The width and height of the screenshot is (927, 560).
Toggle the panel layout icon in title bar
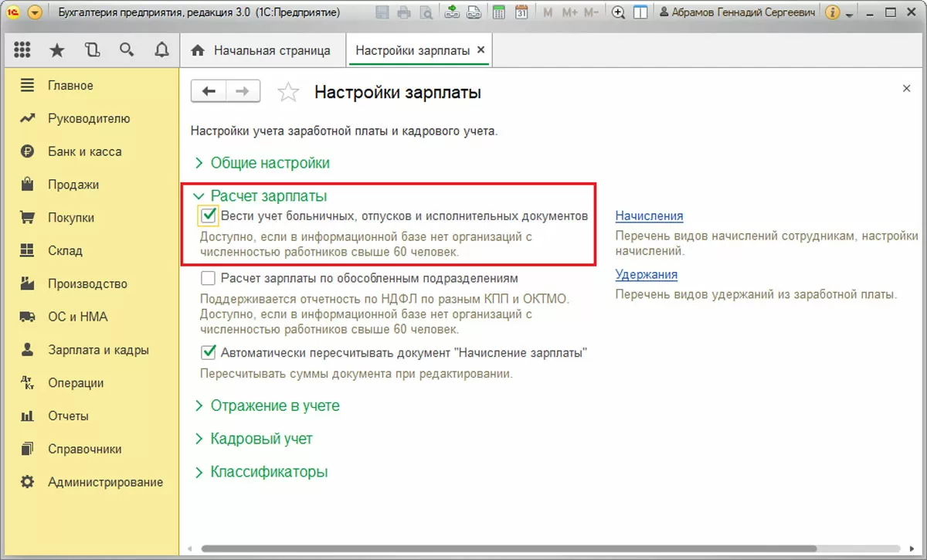[640, 12]
